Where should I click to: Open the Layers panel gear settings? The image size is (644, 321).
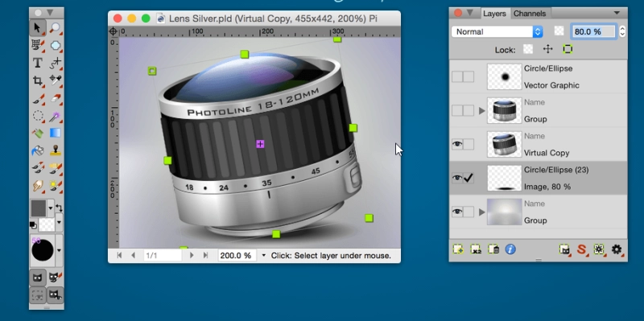tap(617, 249)
